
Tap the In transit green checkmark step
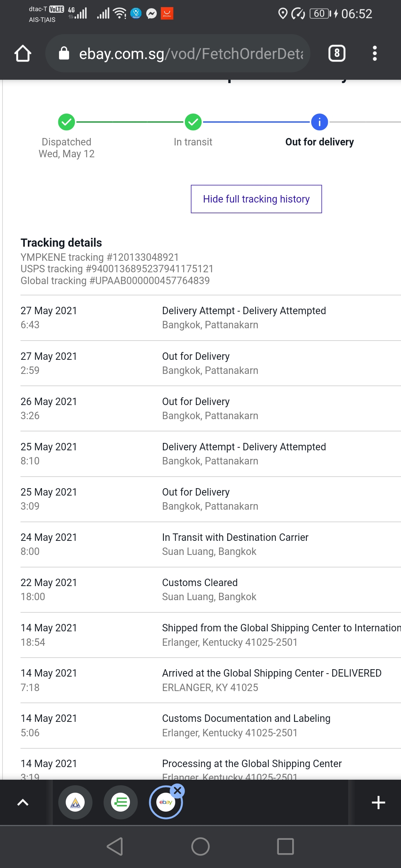click(x=193, y=122)
